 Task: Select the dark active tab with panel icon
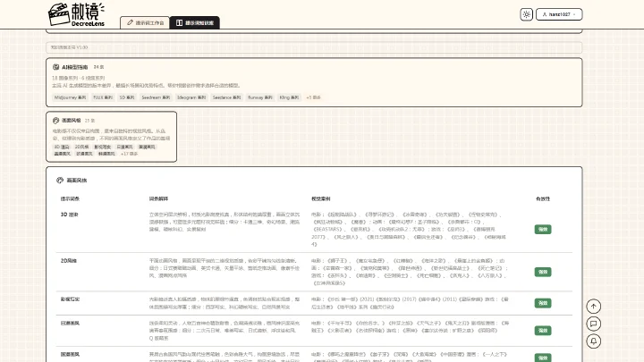tap(195, 22)
